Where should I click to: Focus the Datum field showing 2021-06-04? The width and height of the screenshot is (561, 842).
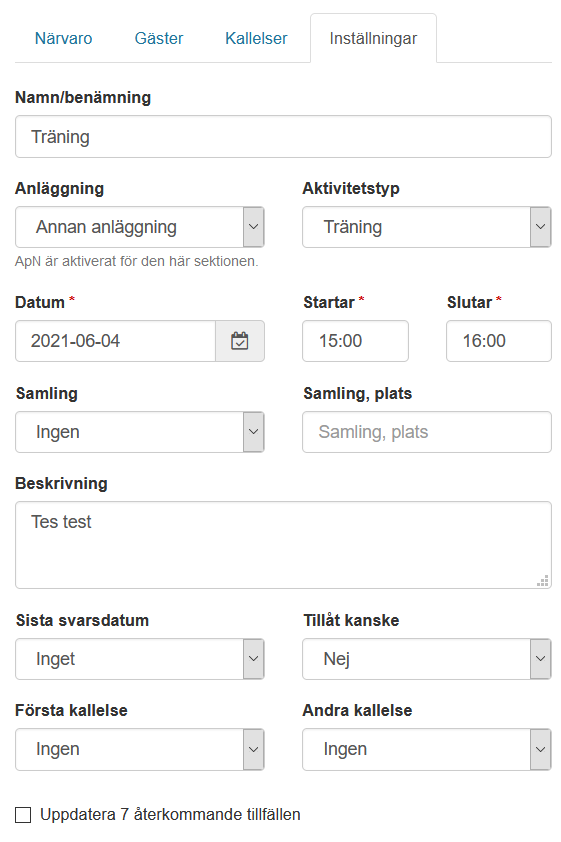point(115,341)
